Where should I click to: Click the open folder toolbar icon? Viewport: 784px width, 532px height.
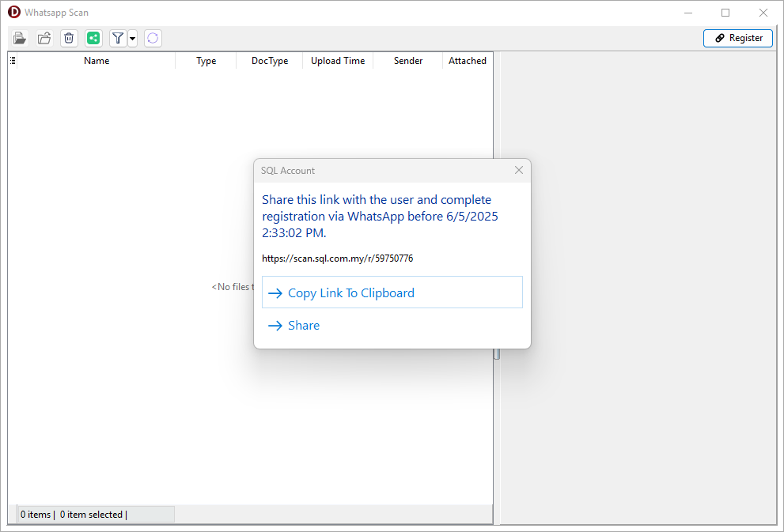click(44, 38)
